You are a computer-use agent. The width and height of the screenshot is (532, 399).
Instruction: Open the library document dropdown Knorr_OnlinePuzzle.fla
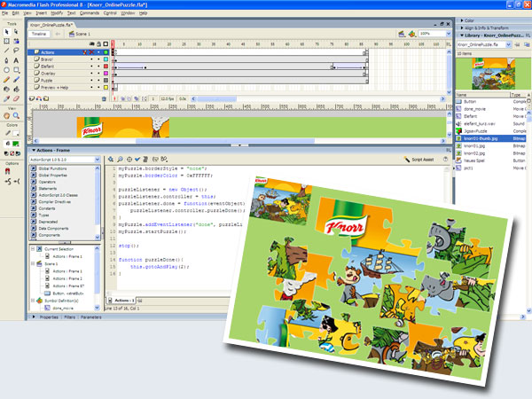[x=508, y=44]
